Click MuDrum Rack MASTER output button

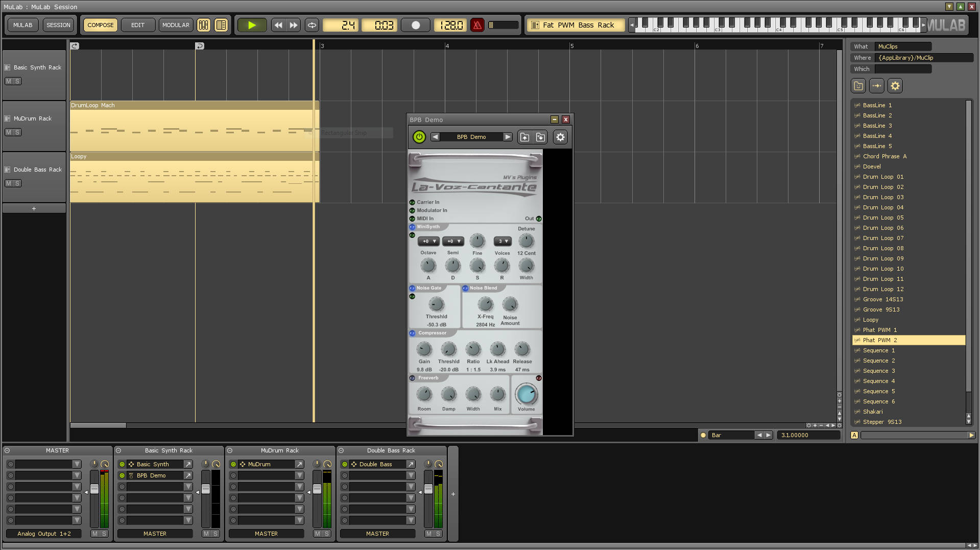[266, 534]
